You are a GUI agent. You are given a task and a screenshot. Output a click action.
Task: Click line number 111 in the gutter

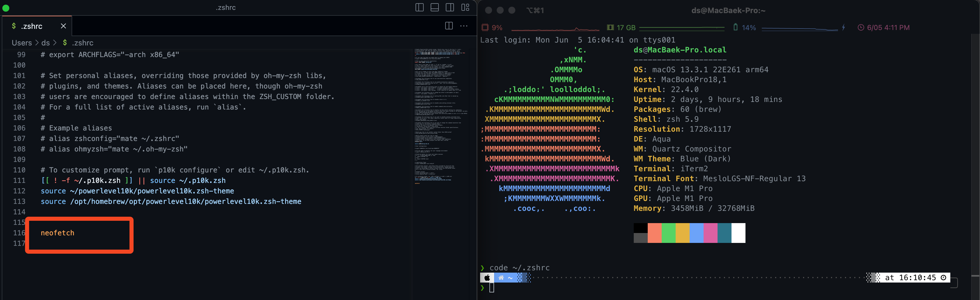tap(19, 181)
